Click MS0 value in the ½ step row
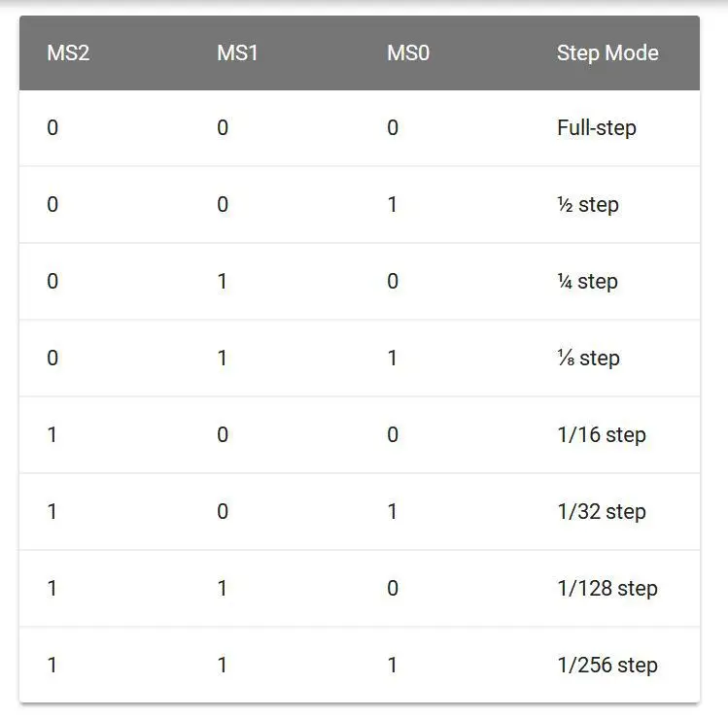This screenshot has width=728, height=719. (393, 205)
